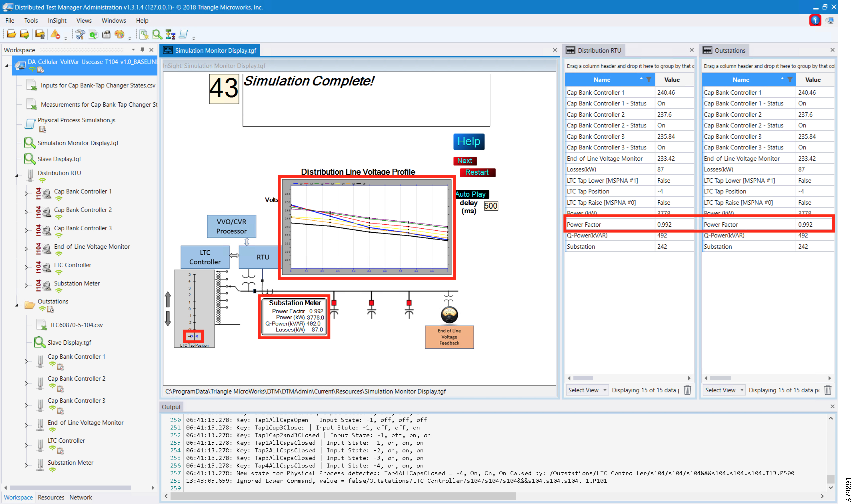Viewport: 853px width, 504px height.
Task: Click the first red capacitor bank switch
Action: coord(334,303)
